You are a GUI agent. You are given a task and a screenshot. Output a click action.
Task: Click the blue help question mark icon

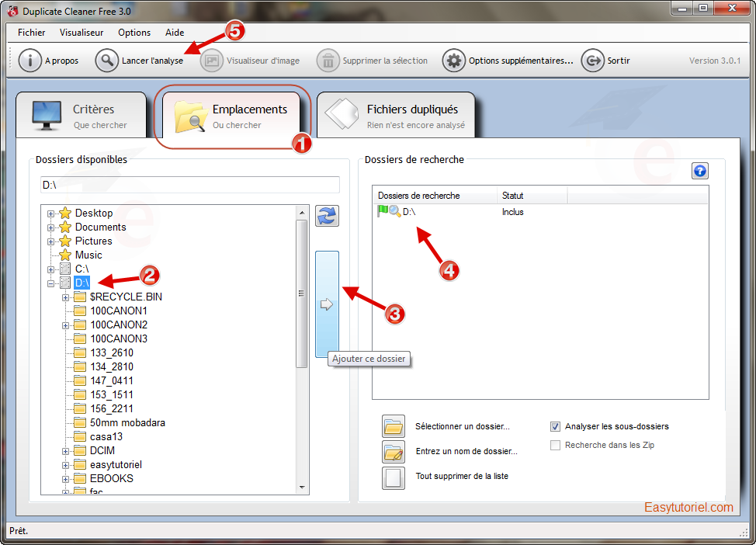pos(699,171)
